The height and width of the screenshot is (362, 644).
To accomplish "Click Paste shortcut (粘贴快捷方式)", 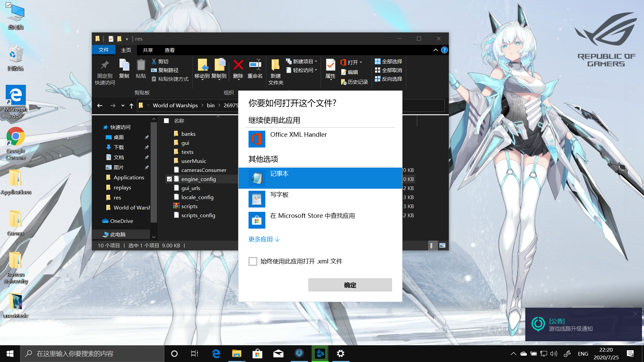I will pyautogui.click(x=170, y=79).
